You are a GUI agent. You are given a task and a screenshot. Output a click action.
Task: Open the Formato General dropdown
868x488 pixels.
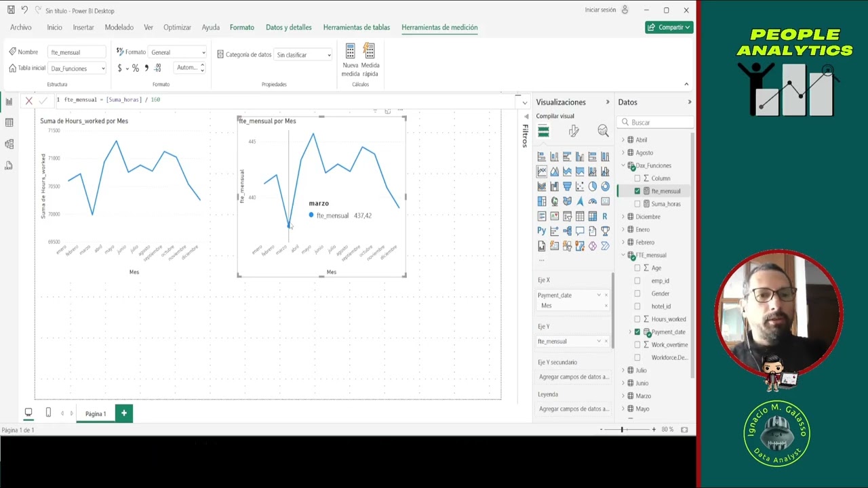178,52
